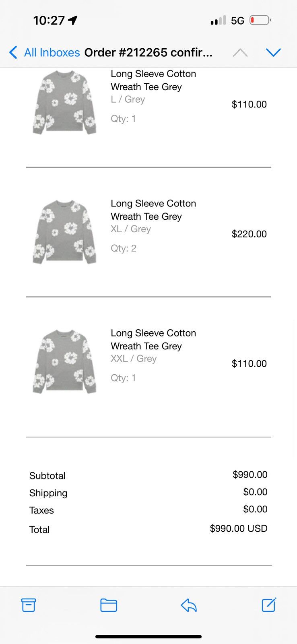Open the XL / Grey sweater thumbnail
Image resolution: width=297 pixels, height=644 pixels.
pyautogui.click(x=64, y=232)
